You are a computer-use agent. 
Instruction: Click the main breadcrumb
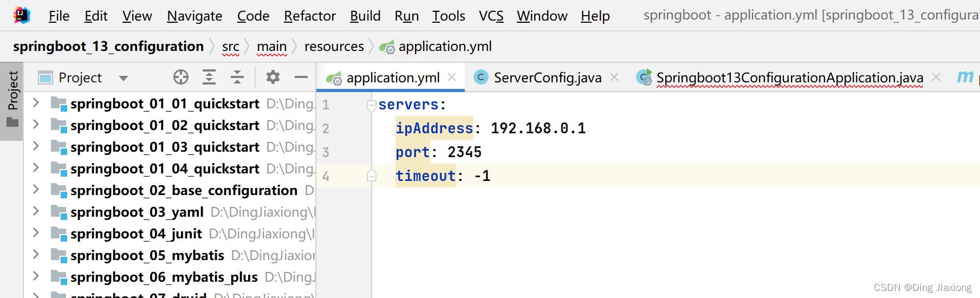pos(271,47)
